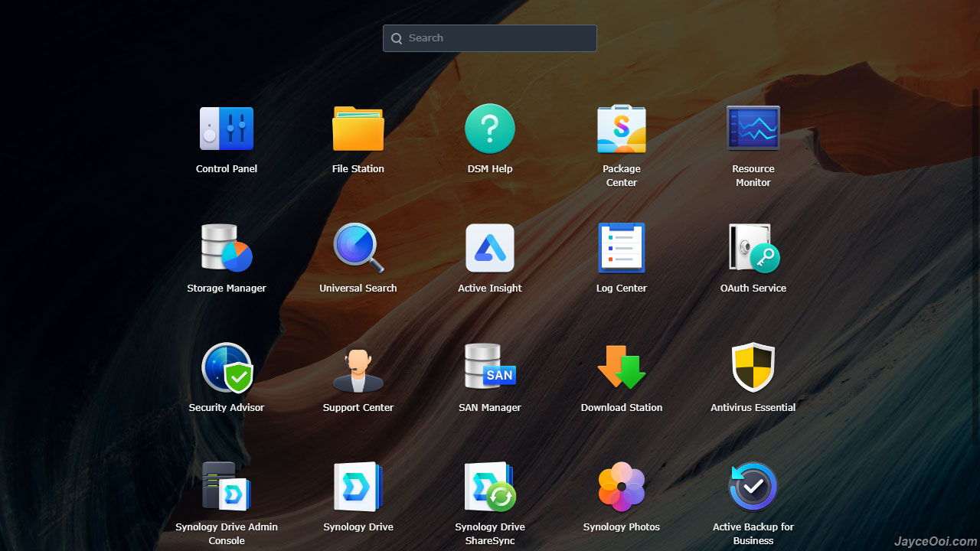This screenshot has height=551, width=980.
Task: Open Synology Drive ShareSync
Action: coord(490,487)
